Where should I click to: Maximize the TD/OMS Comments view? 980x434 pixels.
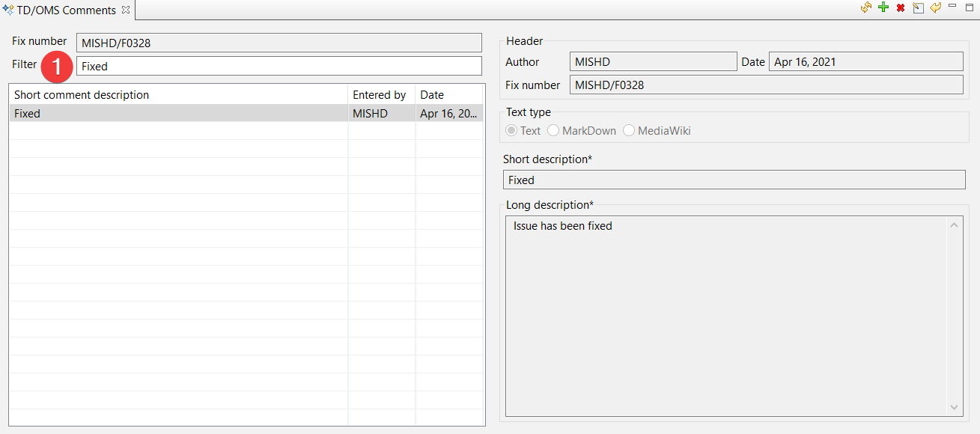click(x=969, y=7)
